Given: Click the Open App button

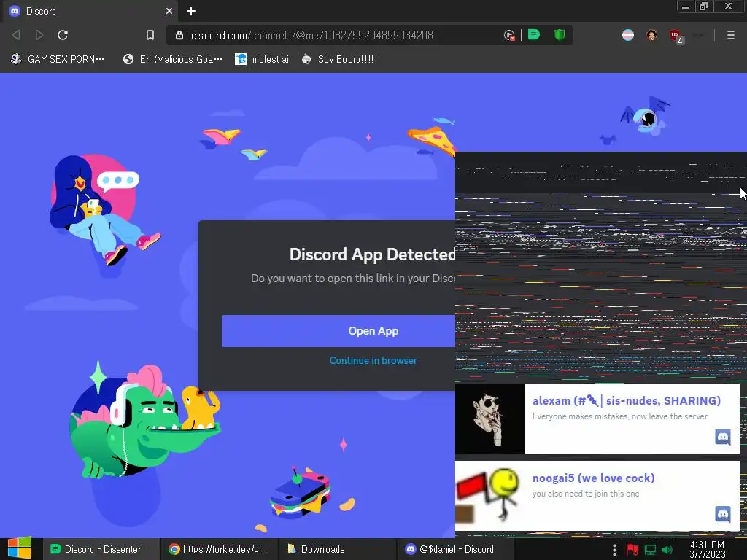Looking at the screenshot, I should (338, 331).
